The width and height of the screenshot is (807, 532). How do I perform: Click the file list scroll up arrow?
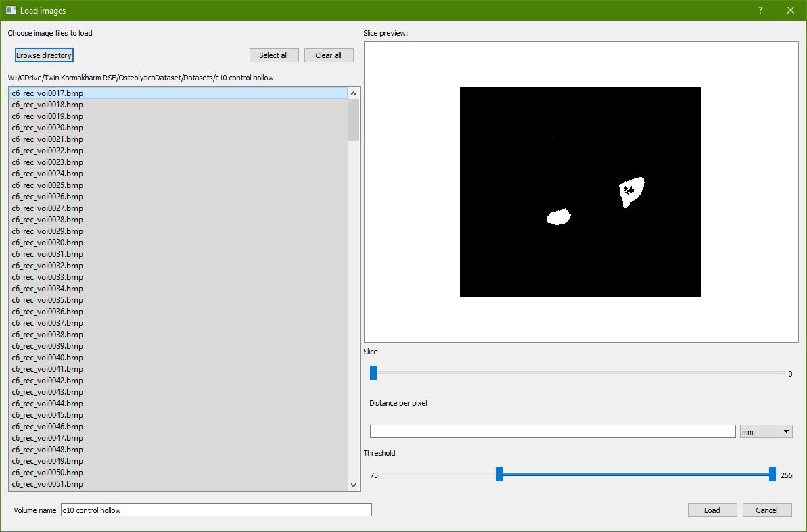pos(353,93)
